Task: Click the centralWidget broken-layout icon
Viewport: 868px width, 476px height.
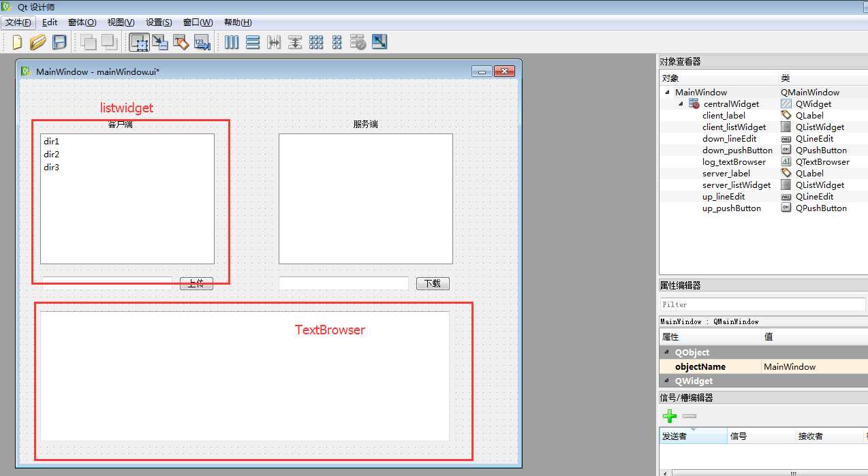Action: tap(694, 104)
